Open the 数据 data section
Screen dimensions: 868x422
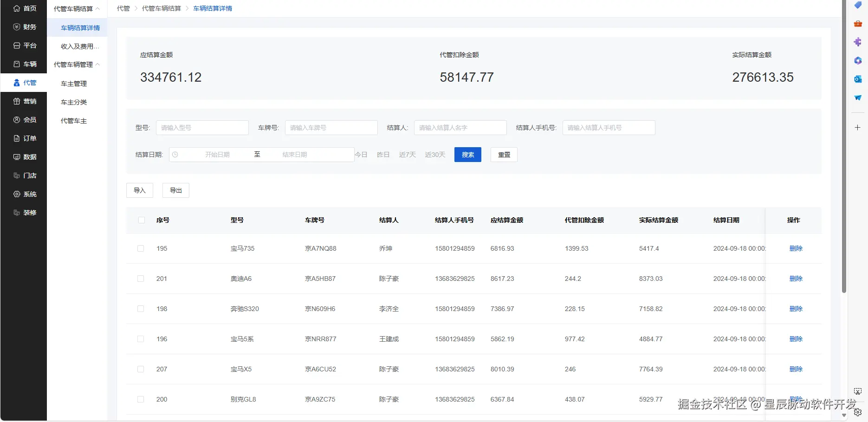click(x=24, y=157)
